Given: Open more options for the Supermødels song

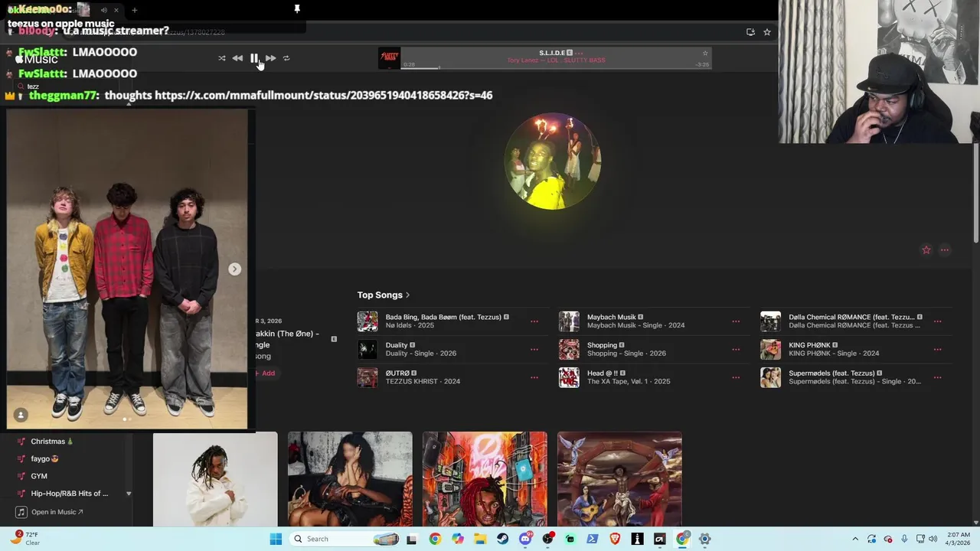Looking at the screenshot, I should point(937,377).
